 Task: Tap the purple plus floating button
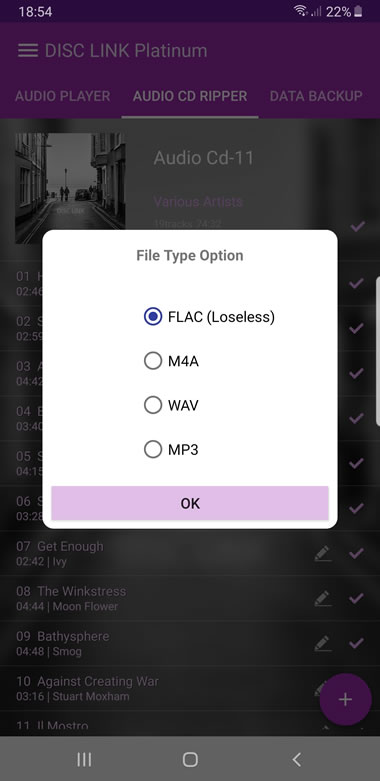coord(345,699)
